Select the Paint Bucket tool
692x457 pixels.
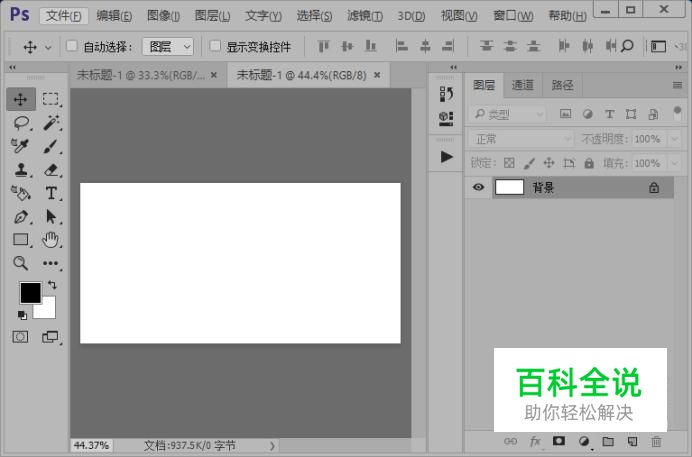pyautogui.click(x=20, y=193)
